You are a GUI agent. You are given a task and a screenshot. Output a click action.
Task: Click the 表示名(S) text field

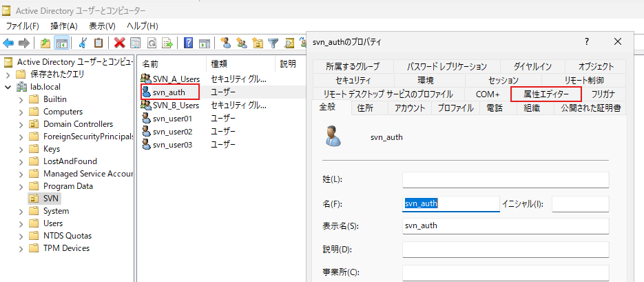506,225
